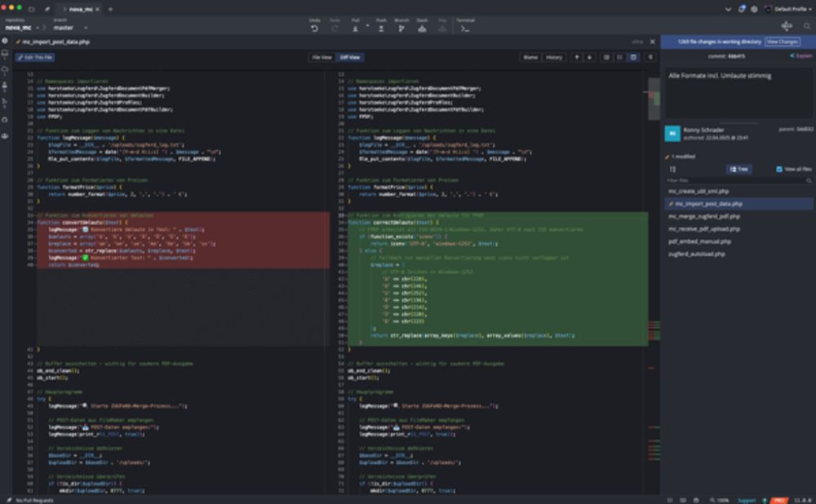Screen dimensions: 816x504
Task: Click the commit message text area
Action: tap(738, 94)
